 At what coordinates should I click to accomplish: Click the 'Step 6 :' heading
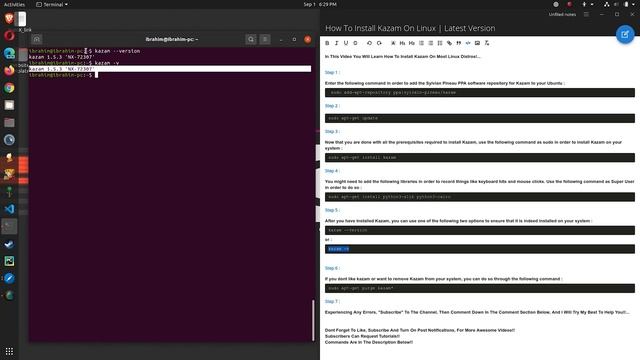(332, 268)
